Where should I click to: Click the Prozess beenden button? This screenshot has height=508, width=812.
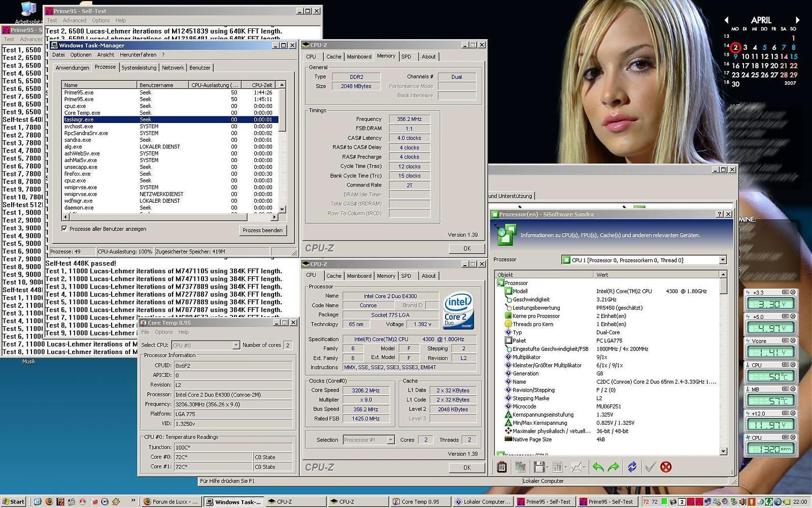click(x=262, y=230)
